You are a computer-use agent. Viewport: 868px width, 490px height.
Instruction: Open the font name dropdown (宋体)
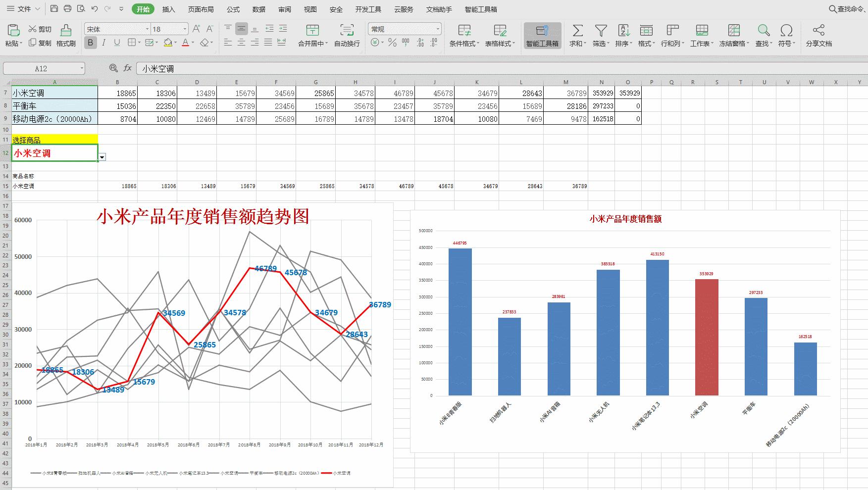147,29
